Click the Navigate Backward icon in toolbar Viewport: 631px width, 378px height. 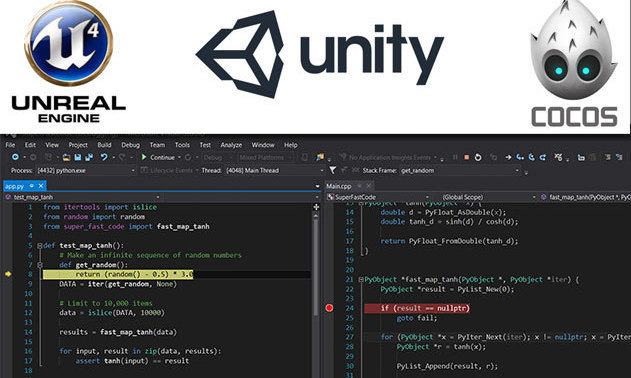(15, 157)
